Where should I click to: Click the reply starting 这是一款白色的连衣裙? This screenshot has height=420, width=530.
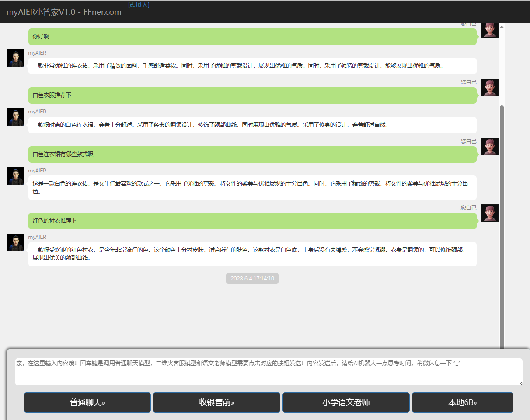[252, 188]
